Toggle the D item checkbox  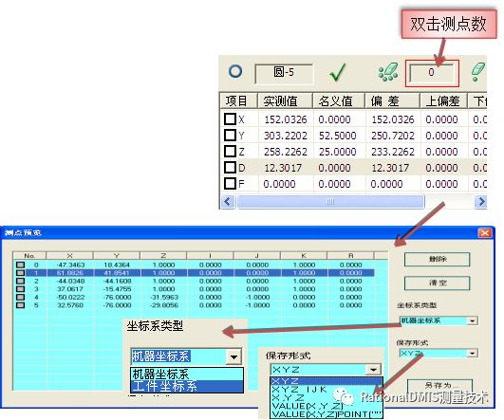coord(230,167)
